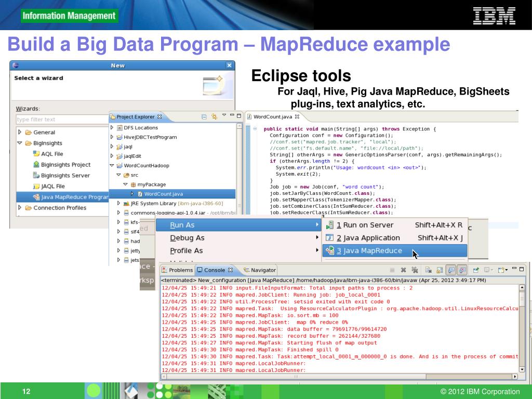
Task: Switch to Problems tab
Action: coord(177,270)
